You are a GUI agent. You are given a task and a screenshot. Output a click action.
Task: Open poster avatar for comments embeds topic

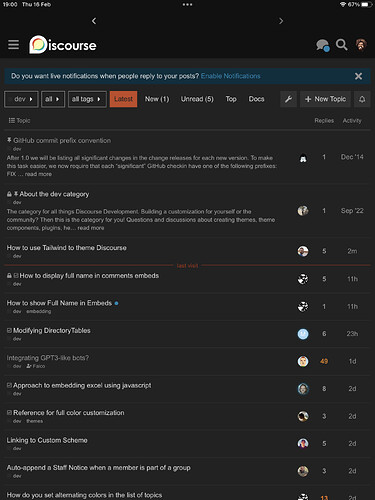tap(303, 279)
